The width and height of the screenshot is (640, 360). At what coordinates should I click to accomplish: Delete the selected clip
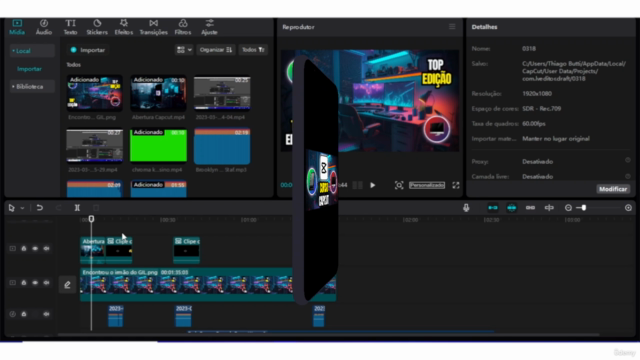(96, 208)
